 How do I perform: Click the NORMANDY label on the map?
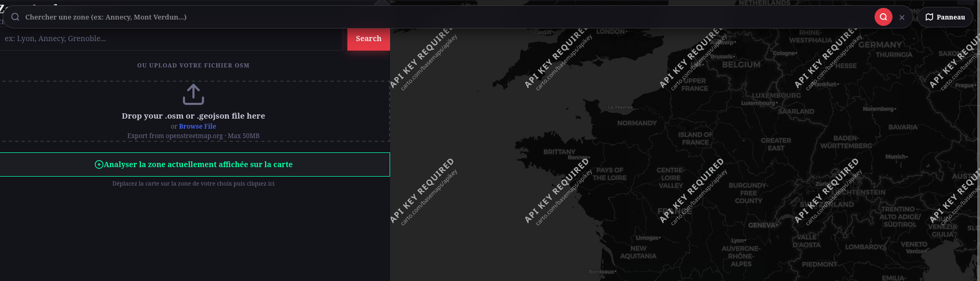[637, 123]
